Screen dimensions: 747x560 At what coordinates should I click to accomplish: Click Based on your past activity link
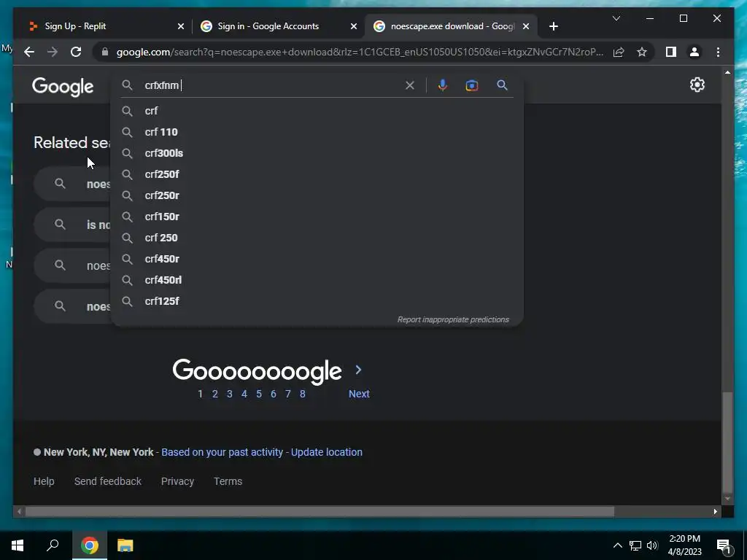click(x=222, y=452)
